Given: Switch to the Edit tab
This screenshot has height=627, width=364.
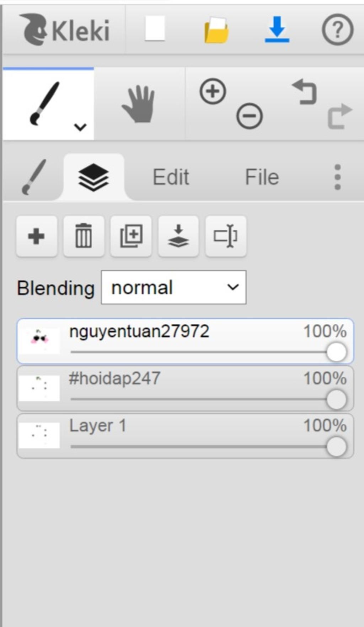Looking at the screenshot, I should pyautogui.click(x=171, y=177).
